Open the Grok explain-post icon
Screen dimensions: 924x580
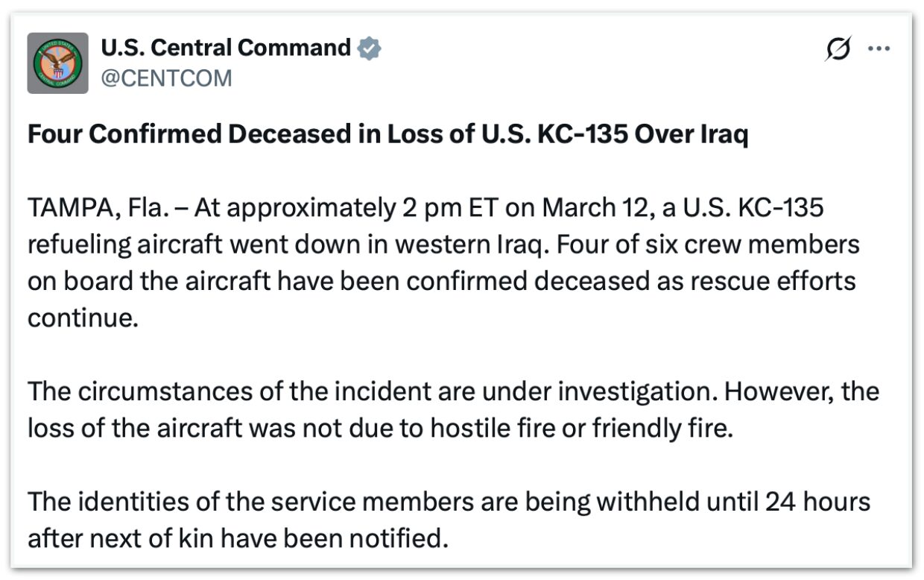(x=838, y=49)
